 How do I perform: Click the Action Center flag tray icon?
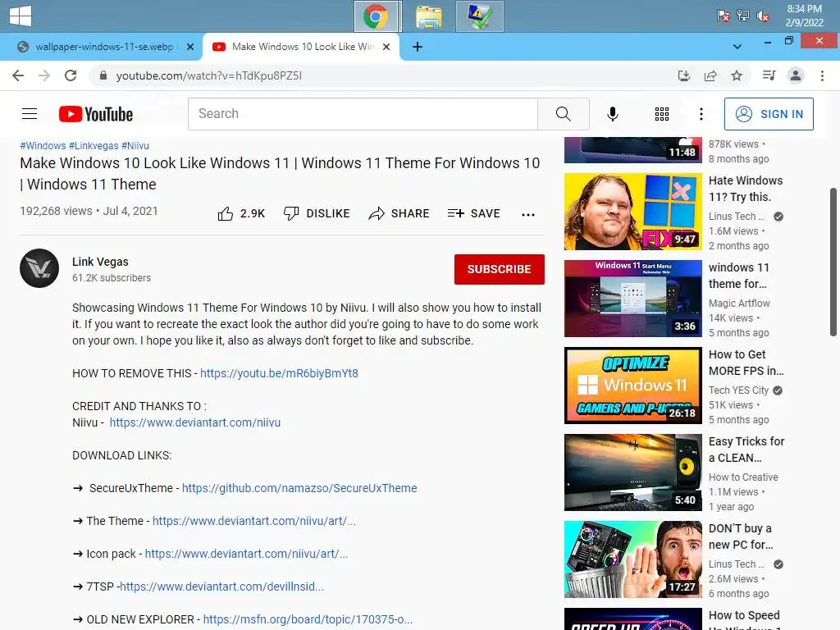[x=724, y=16]
